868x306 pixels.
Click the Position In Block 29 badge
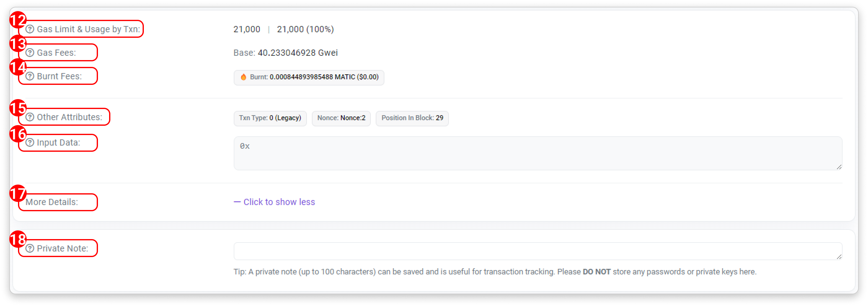412,118
